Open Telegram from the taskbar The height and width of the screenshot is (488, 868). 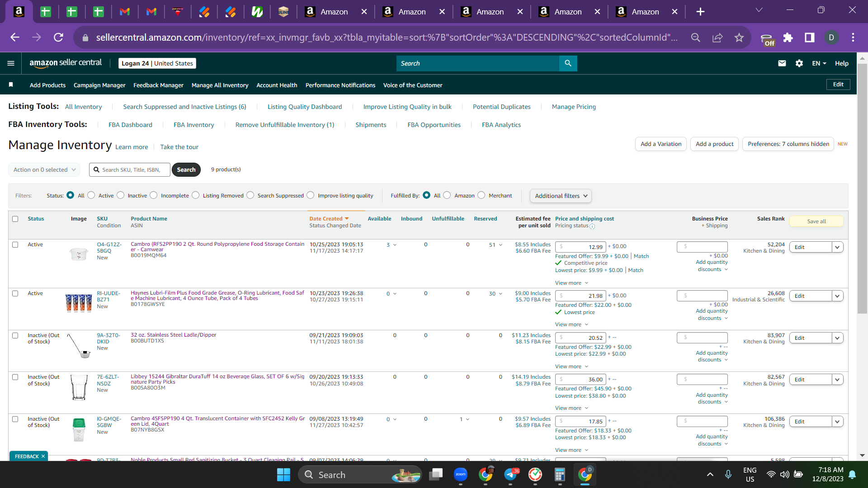510,474
